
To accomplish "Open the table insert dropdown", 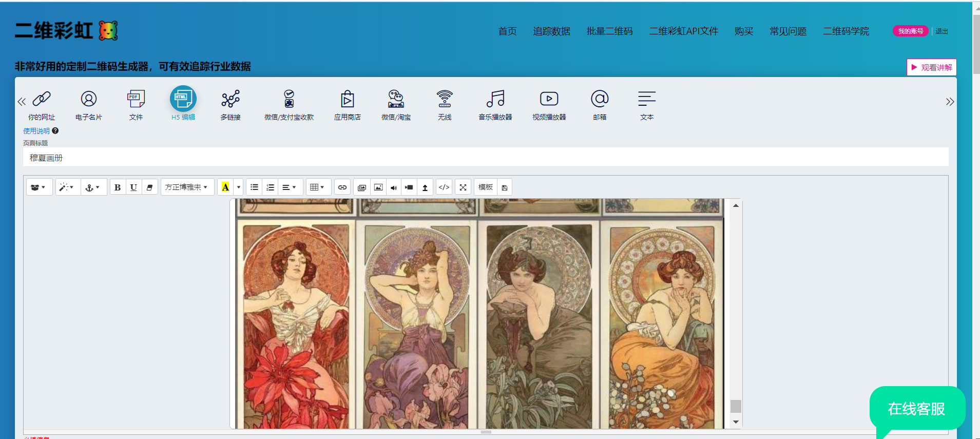I will 318,187.
